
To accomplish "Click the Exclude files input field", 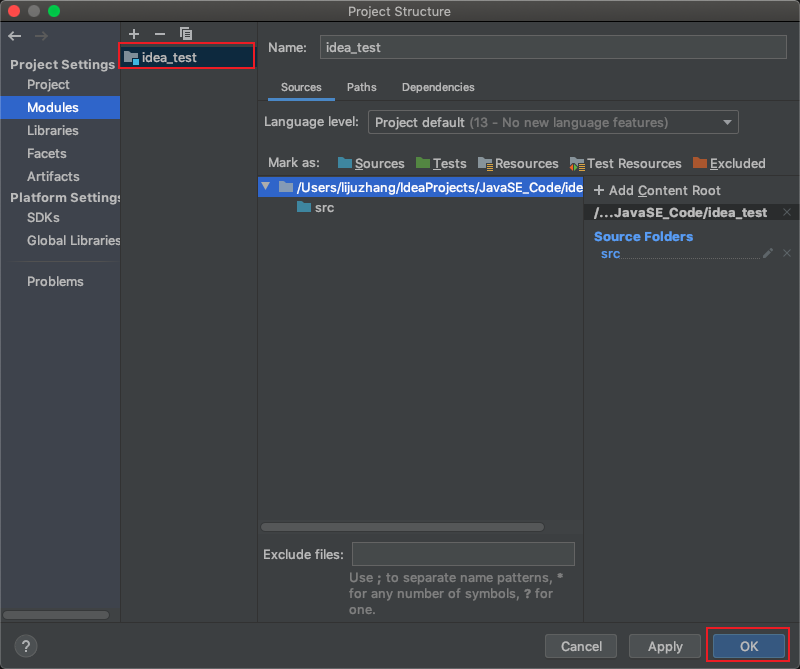I will point(463,554).
